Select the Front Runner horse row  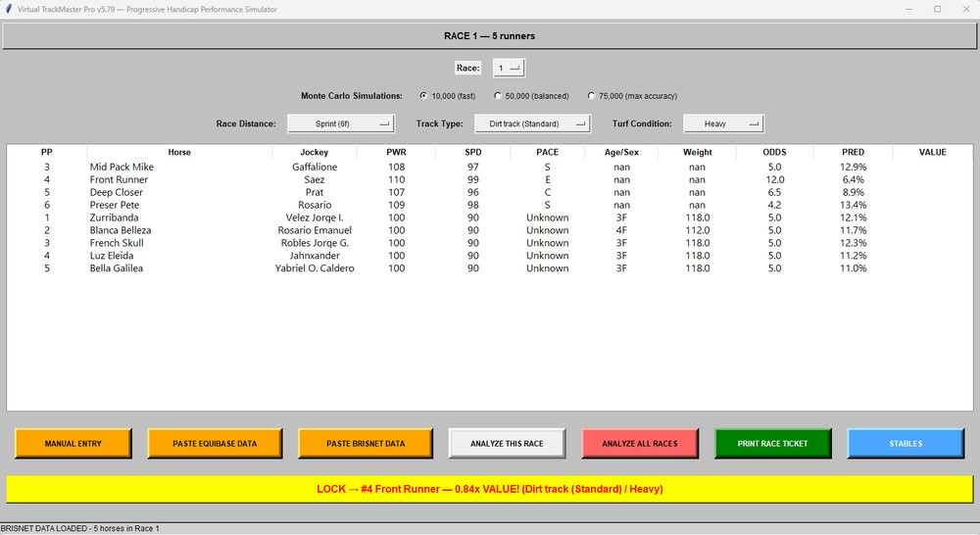(119, 179)
